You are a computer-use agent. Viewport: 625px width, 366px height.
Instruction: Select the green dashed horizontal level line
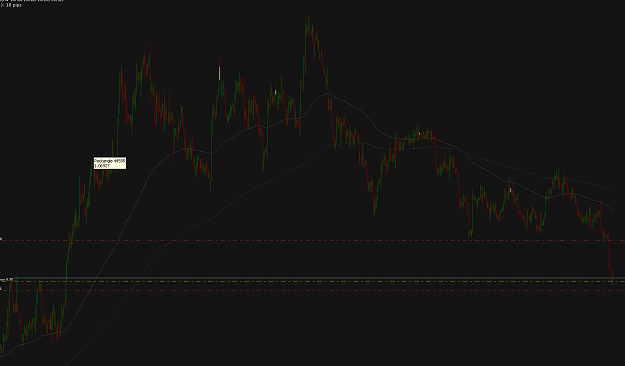click(x=312, y=281)
